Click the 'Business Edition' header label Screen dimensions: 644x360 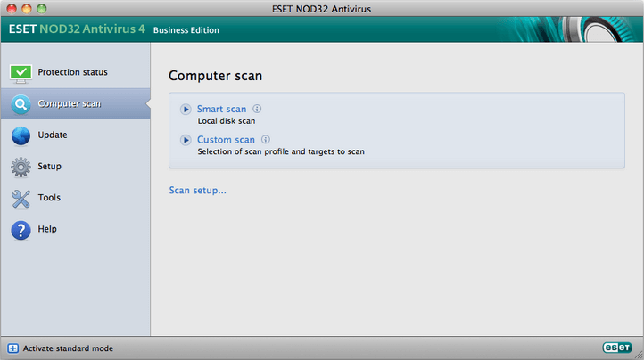[x=186, y=30]
